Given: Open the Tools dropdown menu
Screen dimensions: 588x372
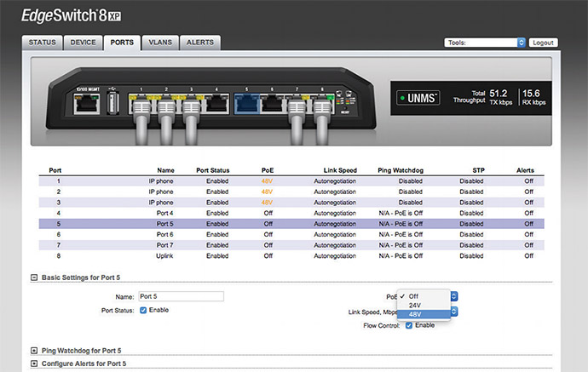Looking at the screenshot, I should pos(485,43).
